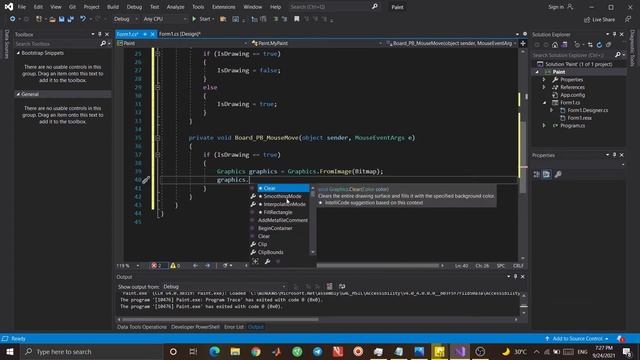Select App.config in Solution Explorer

572,95
